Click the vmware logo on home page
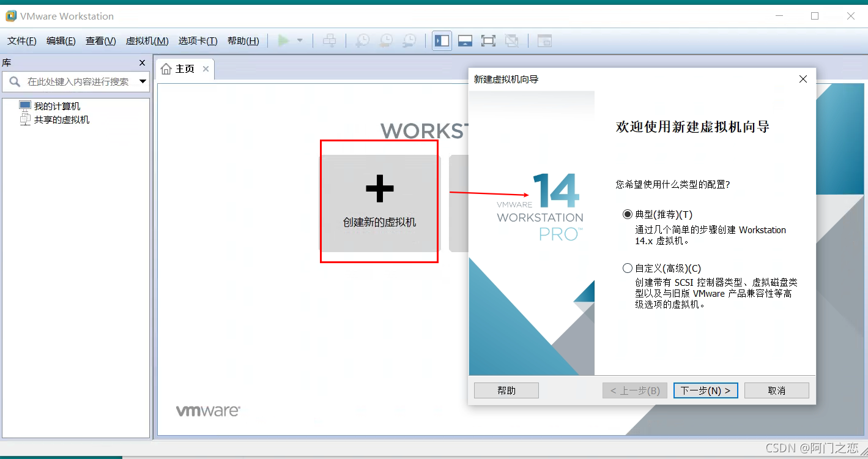 [208, 411]
